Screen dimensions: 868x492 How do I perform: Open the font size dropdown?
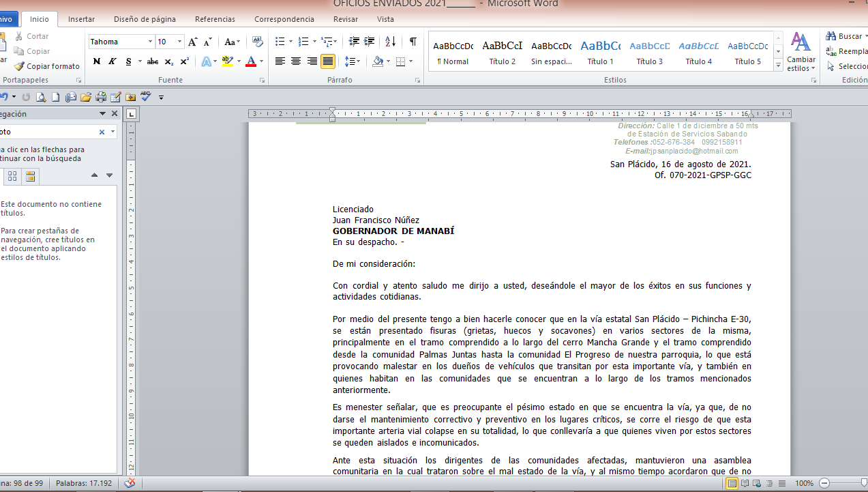(179, 42)
